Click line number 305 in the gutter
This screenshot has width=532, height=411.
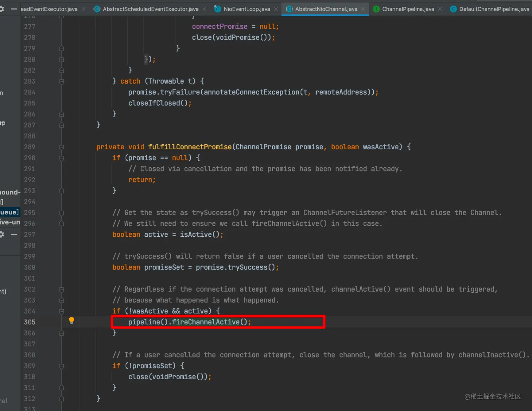[x=30, y=322]
